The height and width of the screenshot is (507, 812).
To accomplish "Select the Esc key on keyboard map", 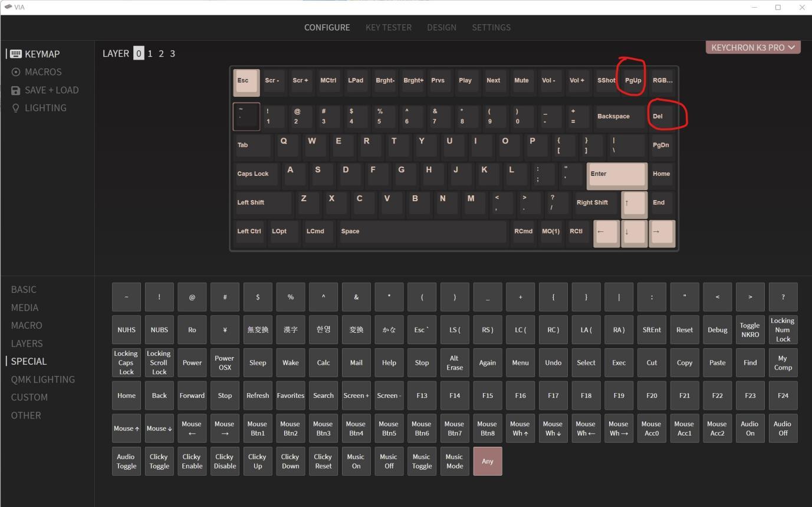I will tap(246, 82).
